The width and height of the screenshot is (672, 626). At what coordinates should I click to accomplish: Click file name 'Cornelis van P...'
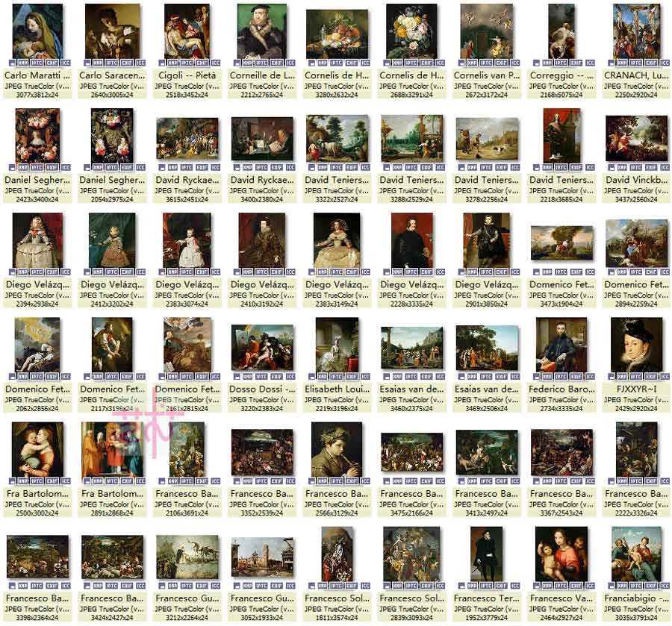(486, 75)
